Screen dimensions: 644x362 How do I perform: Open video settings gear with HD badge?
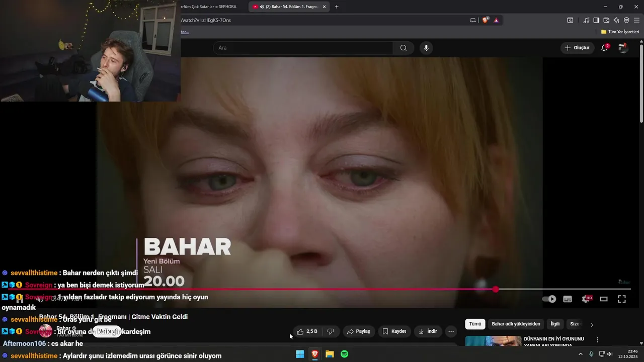point(586,299)
